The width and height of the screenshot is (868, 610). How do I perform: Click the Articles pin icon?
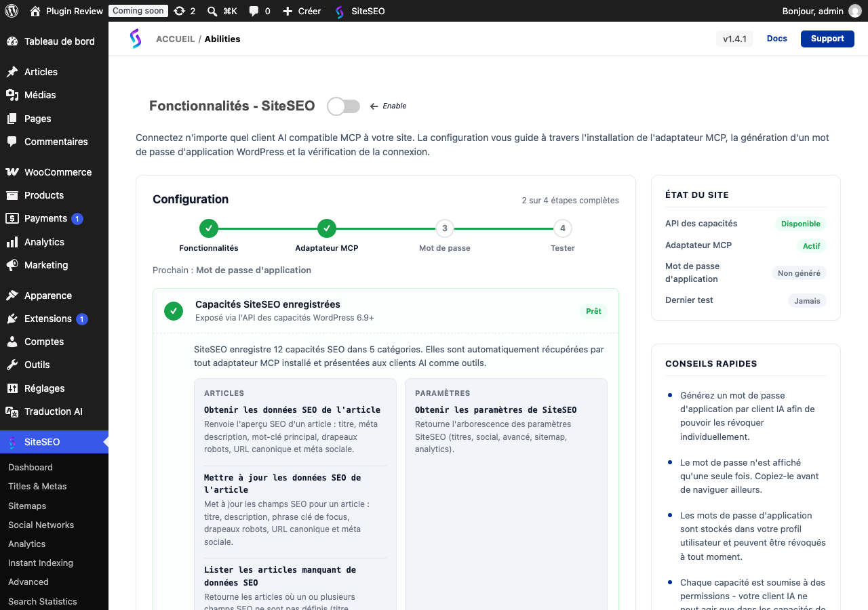coord(12,72)
